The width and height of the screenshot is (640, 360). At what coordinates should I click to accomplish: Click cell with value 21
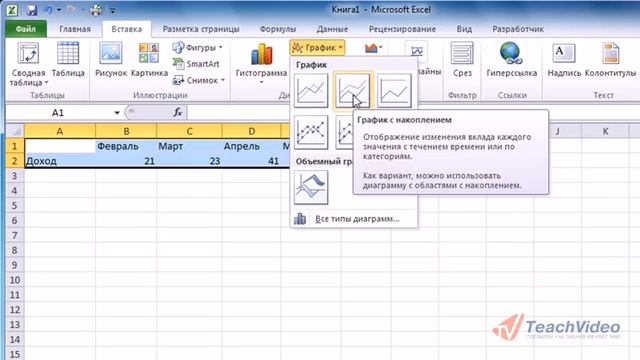[126, 161]
